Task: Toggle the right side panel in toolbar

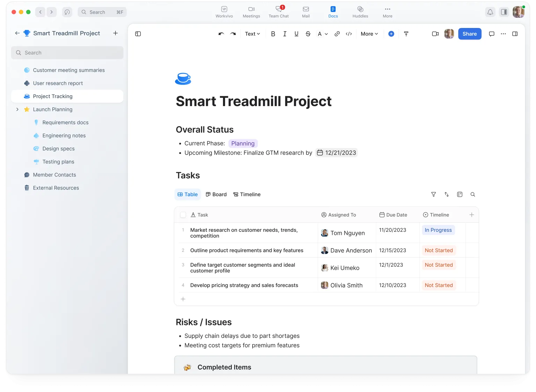Action: click(x=515, y=34)
